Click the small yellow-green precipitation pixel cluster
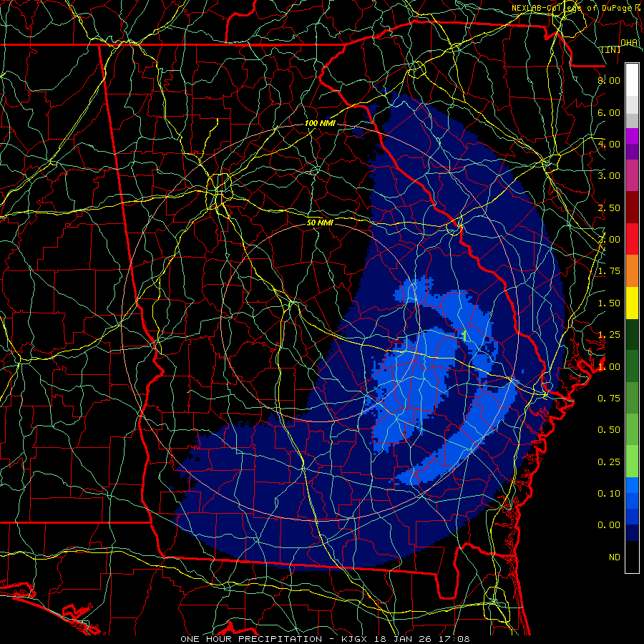Viewport: 644px width, 644px height. (464, 336)
